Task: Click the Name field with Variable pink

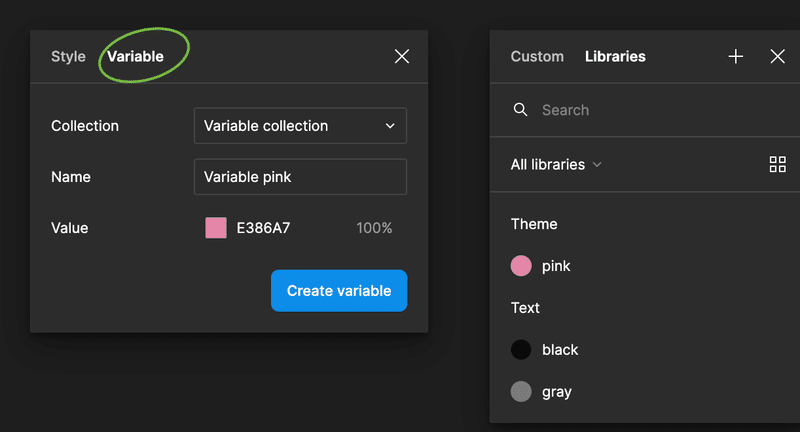Action: pos(300,176)
